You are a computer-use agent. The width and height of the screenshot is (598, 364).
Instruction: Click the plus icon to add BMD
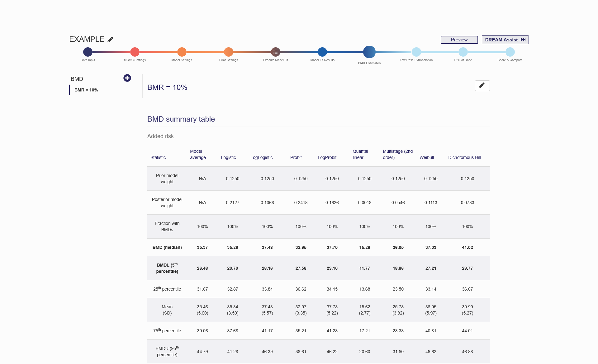click(x=127, y=78)
